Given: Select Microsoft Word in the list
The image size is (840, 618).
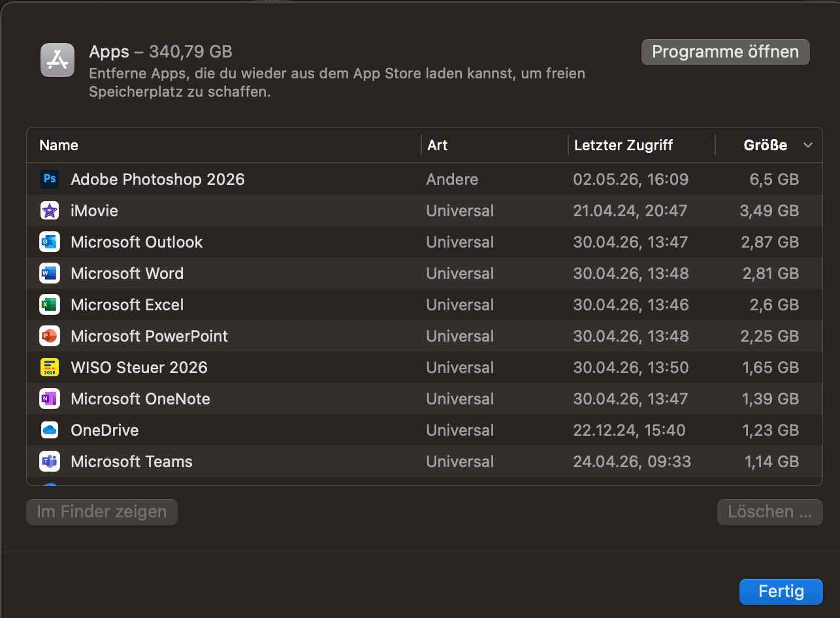Looking at the screenshot, I should [x=127, y=273].
